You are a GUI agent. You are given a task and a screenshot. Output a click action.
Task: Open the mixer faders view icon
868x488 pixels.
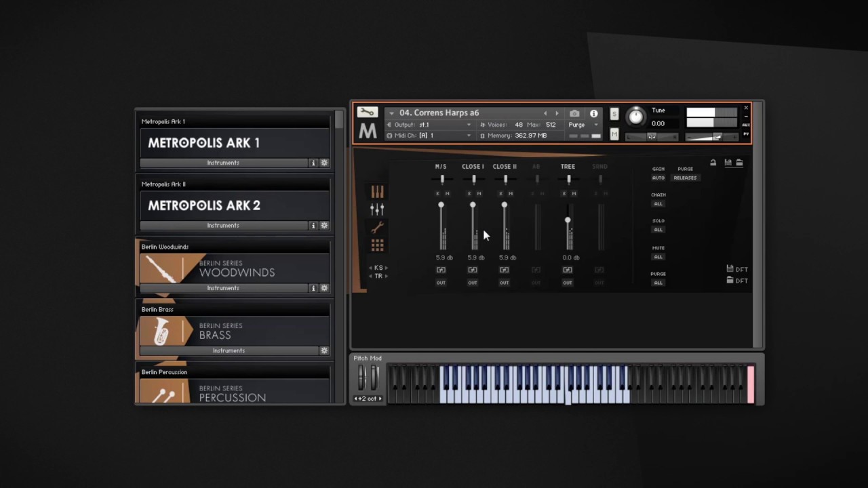[x=377, y=209]
